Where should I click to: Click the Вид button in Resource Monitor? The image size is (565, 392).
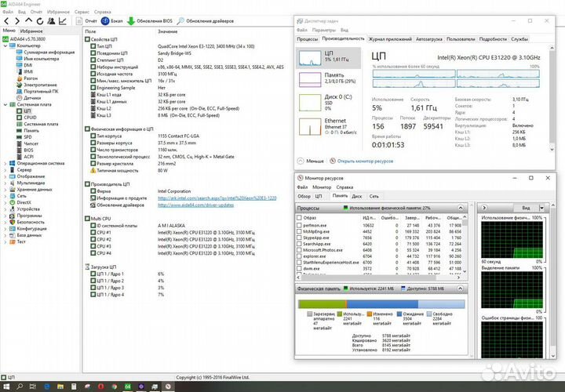(526, 208)
